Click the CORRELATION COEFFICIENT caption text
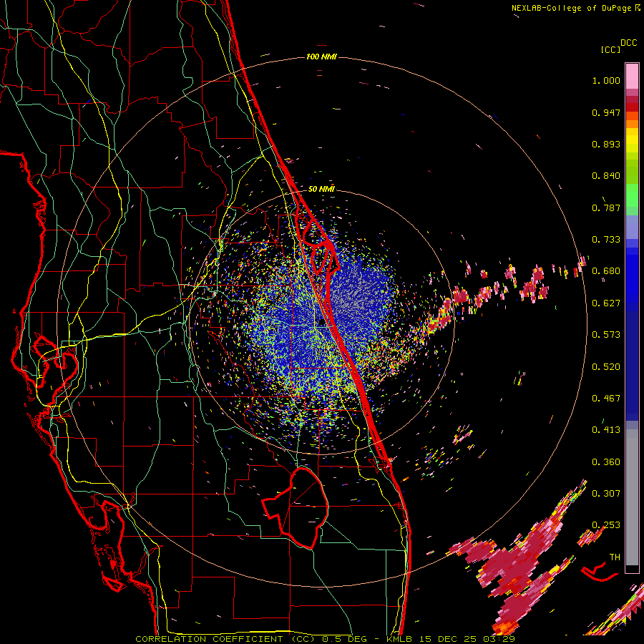This screenshot has width=644, height=644. (209, 639)
